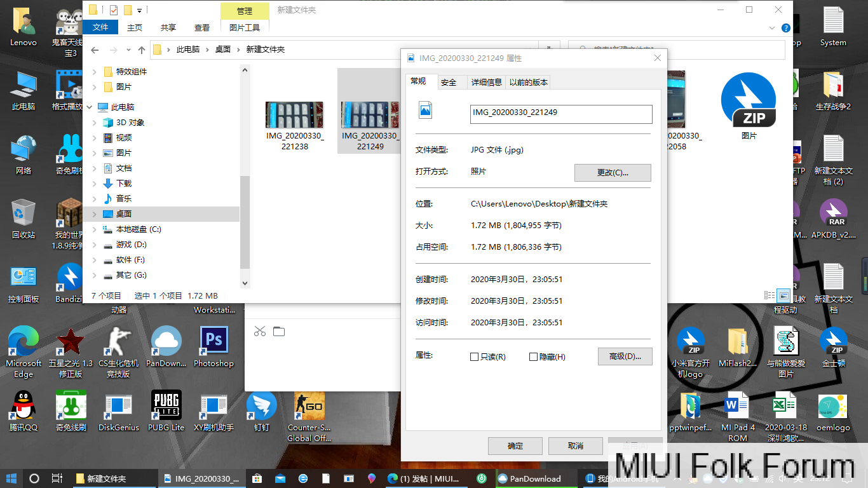Viewport: 868px width, 488px height.
Task: Open 此电脑 desktop icon
Action: (x=24, y=90)
